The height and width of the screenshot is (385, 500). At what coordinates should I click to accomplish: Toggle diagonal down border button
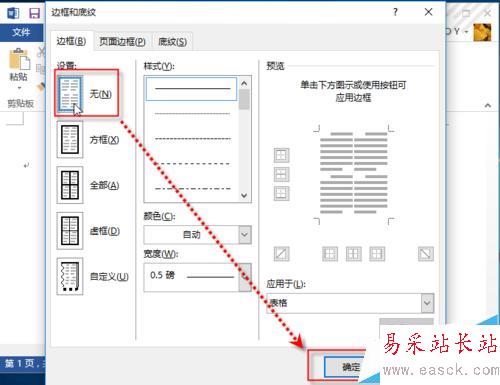coord(426,254)
